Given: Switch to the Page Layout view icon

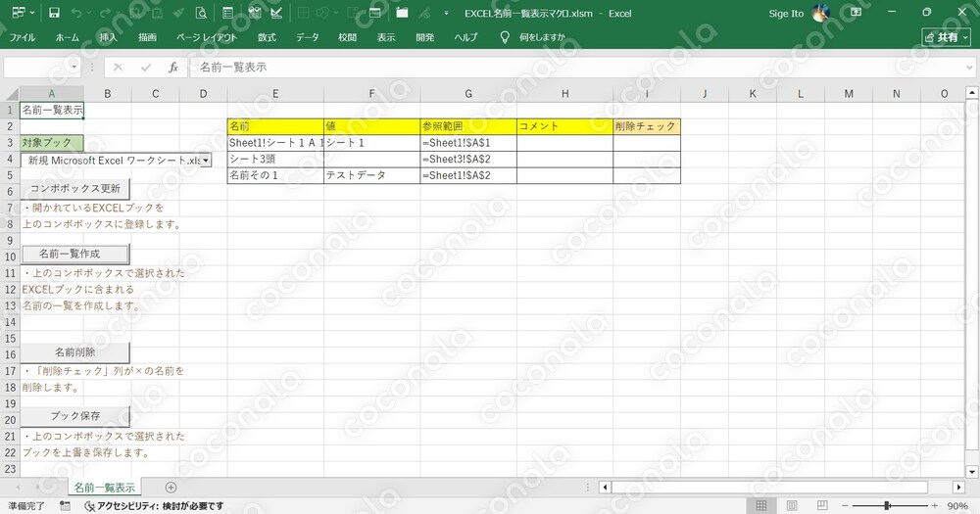Looking at the screenshot, I should (x=792, y=506).
